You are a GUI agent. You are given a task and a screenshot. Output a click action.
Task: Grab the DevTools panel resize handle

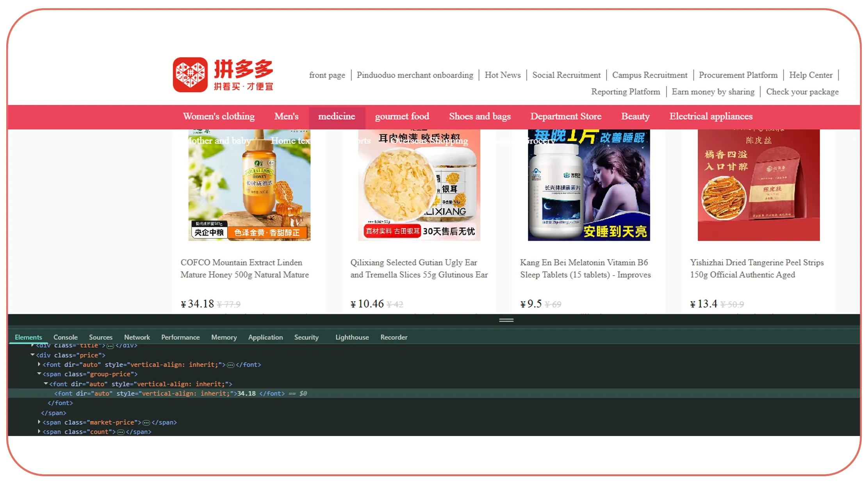[506, 320]
